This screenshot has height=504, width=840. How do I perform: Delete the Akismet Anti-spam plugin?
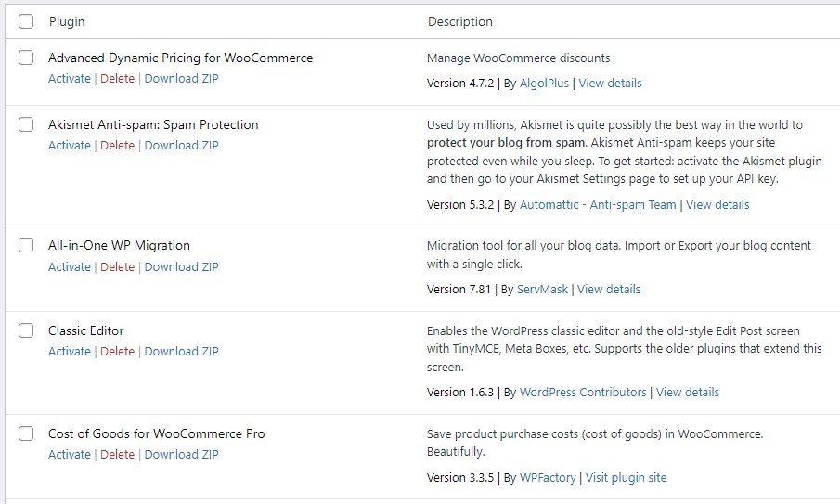coord(117,146)
